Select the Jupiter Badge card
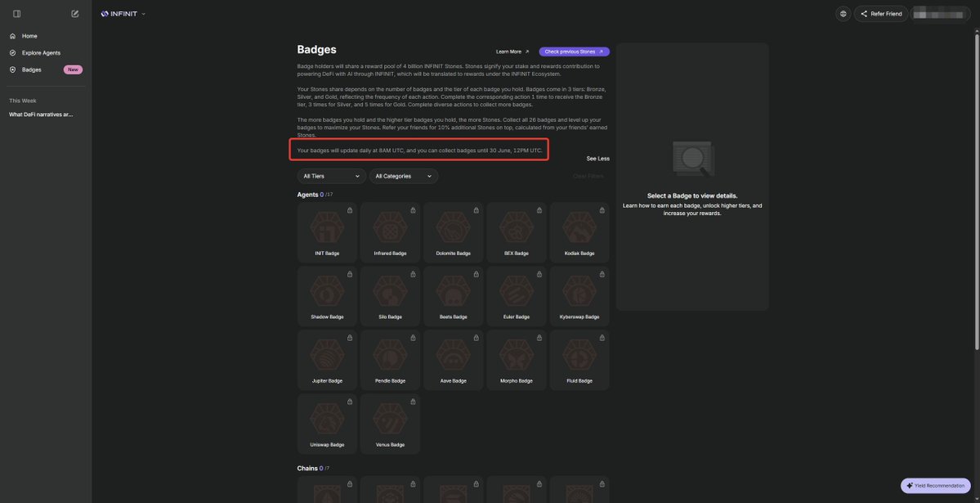Screen dimensions: 980x503 [x=328, y=360]
